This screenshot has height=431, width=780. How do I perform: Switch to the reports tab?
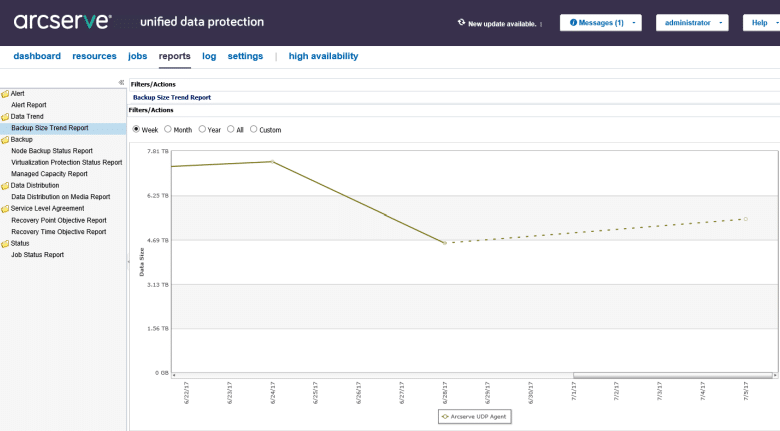[175, 56]
